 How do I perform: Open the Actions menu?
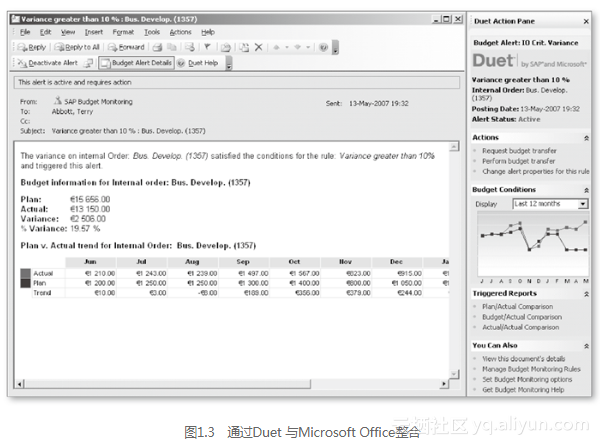click(180, 32)
